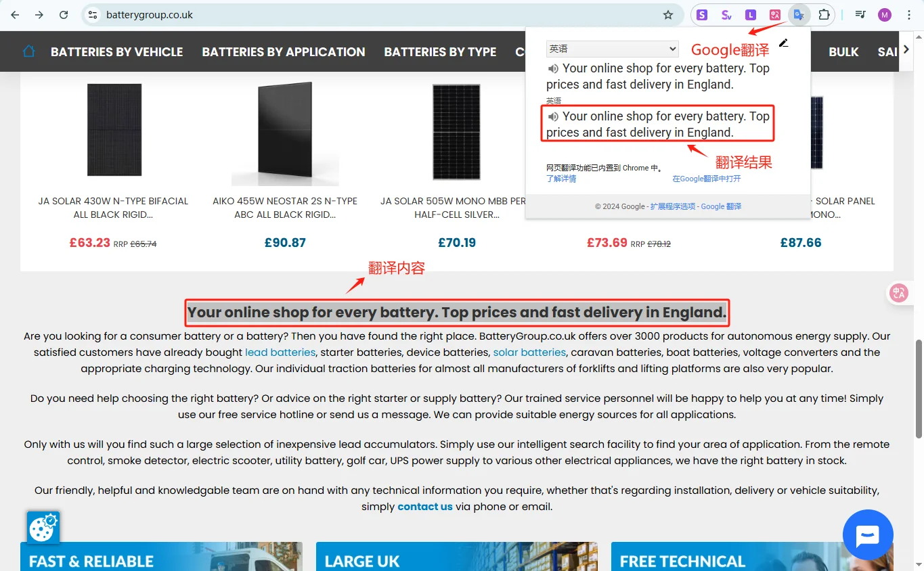Open the Bulk menu item
This screenshot has height=571, width=924.
click(843, 51)
